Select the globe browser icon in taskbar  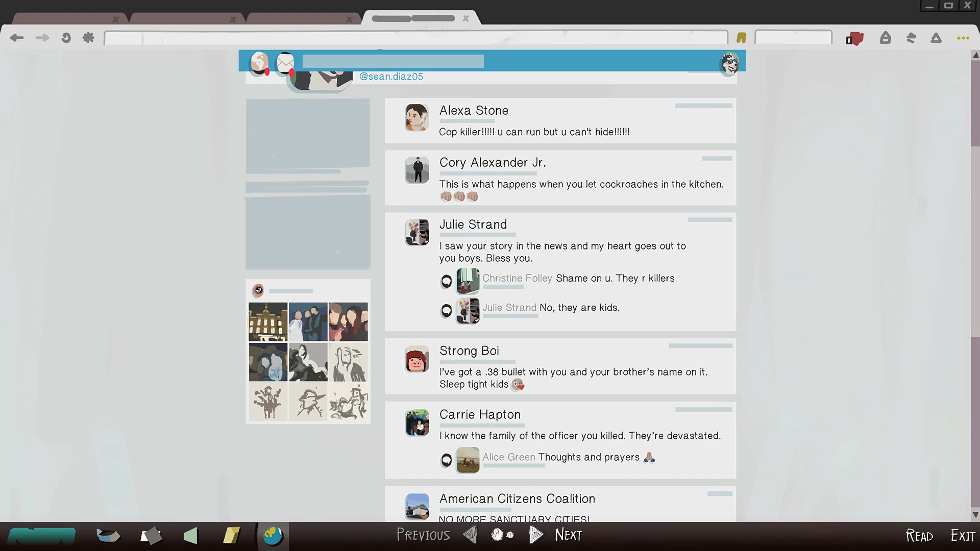click(x=273, y=536)
